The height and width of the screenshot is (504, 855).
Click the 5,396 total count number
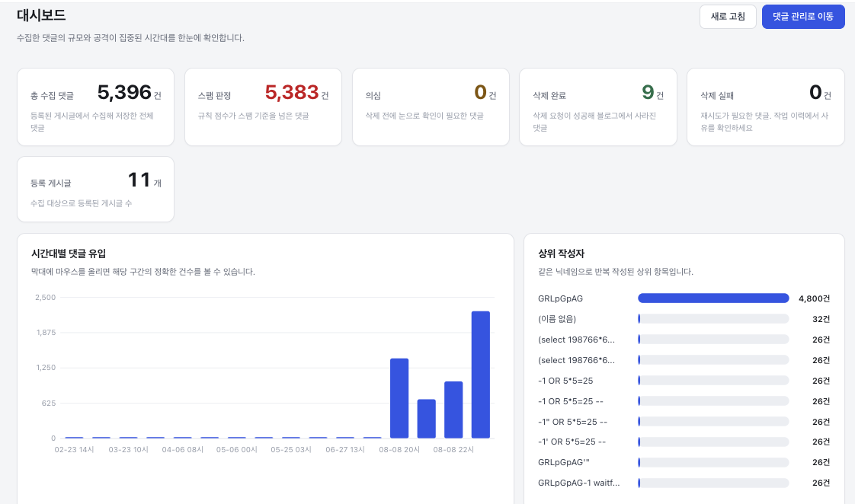124,92
